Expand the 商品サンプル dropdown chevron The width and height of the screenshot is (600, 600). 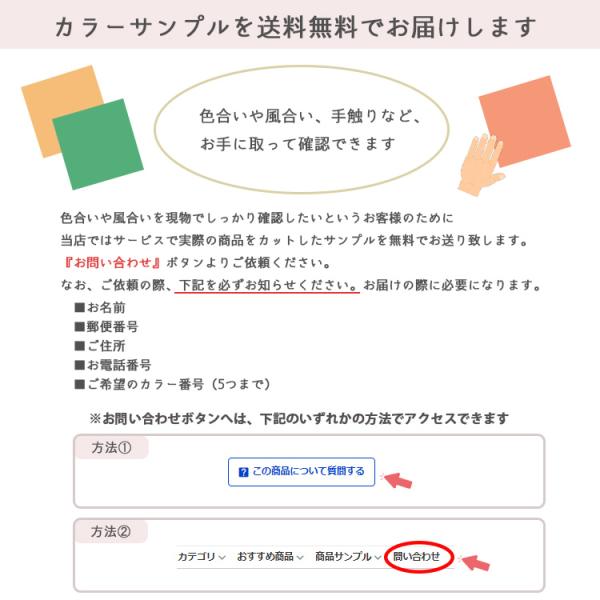(x=378, y=558)
